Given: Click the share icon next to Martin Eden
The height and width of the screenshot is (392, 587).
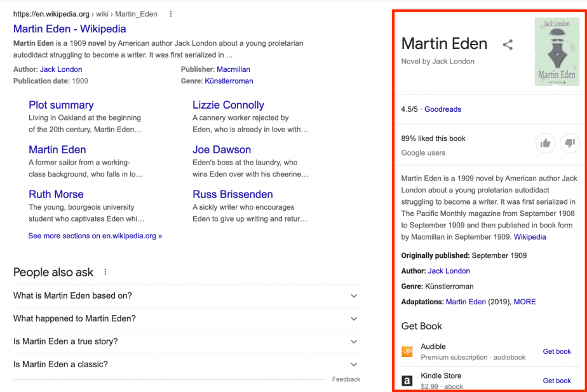Looking at the screenshot, I should 508,44.
